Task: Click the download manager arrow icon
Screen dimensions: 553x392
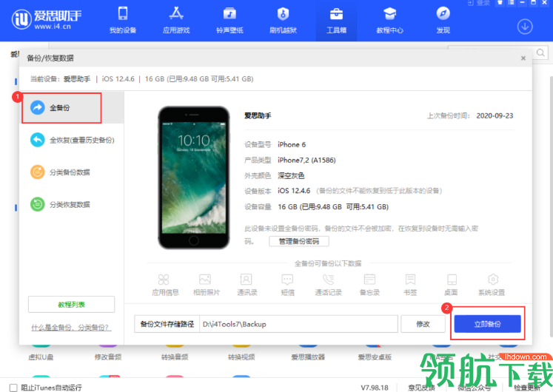Action: [x=525, y=27]
